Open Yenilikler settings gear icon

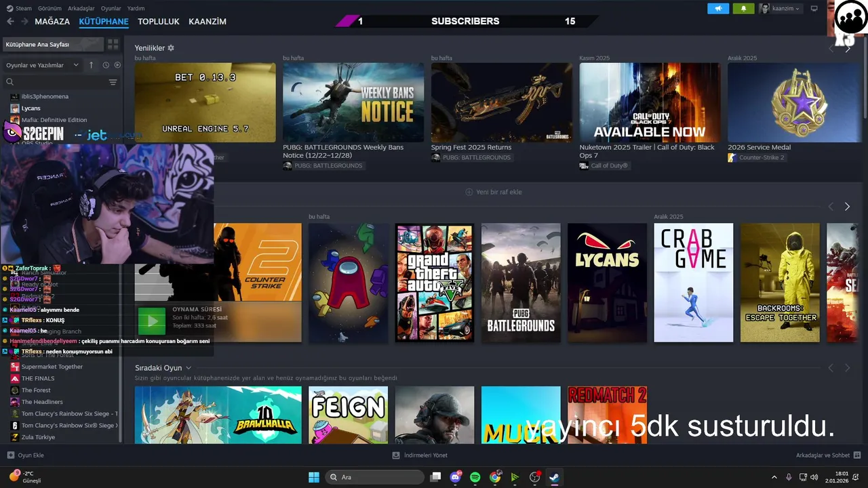point(171,48)
